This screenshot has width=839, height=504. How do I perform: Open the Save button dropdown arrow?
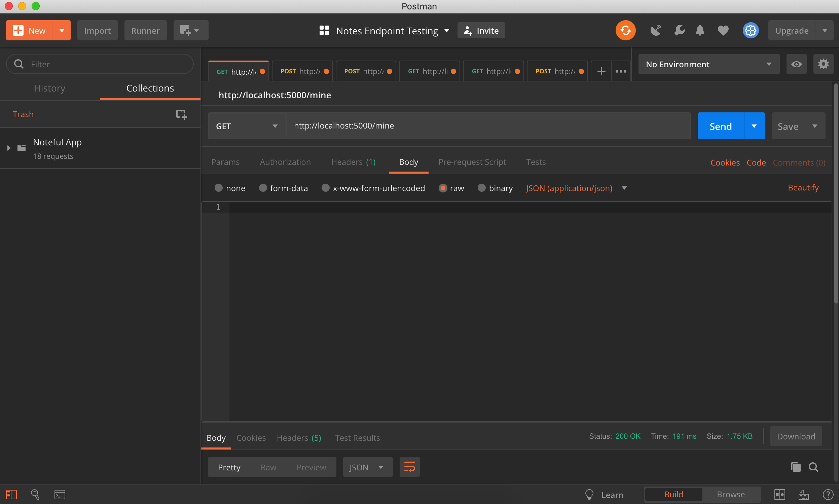pos(814,126)
